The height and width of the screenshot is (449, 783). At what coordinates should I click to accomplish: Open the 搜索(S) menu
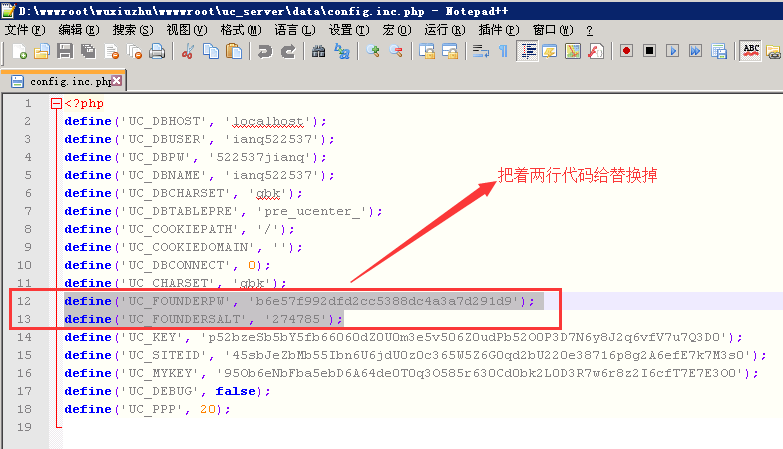(x=133, y=30)
